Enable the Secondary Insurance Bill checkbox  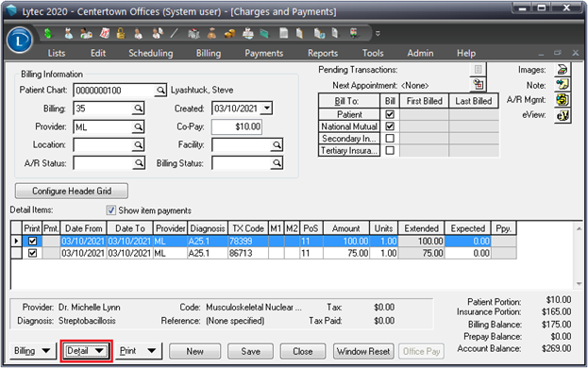[x=390, y=139]
